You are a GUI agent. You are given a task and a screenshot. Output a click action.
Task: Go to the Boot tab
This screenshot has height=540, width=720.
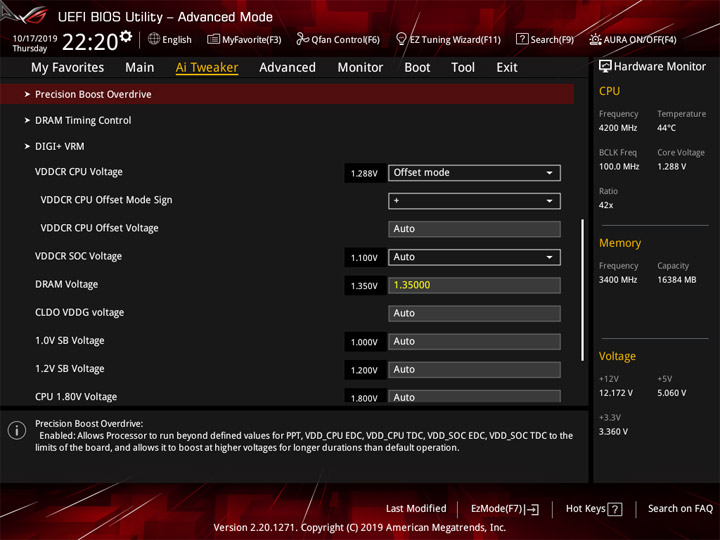click(417, 68)
